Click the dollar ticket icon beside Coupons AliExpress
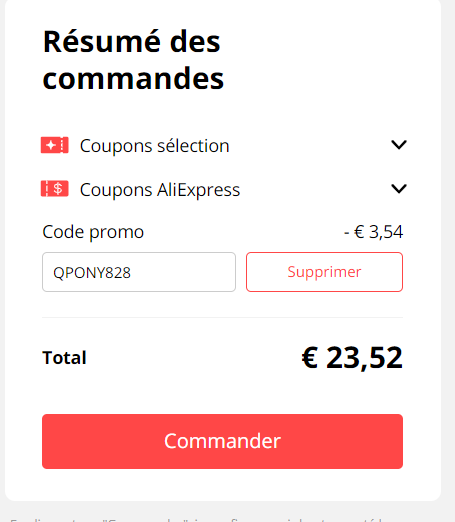The height and width of the screenshot is (522, 455). click(55, 189)
